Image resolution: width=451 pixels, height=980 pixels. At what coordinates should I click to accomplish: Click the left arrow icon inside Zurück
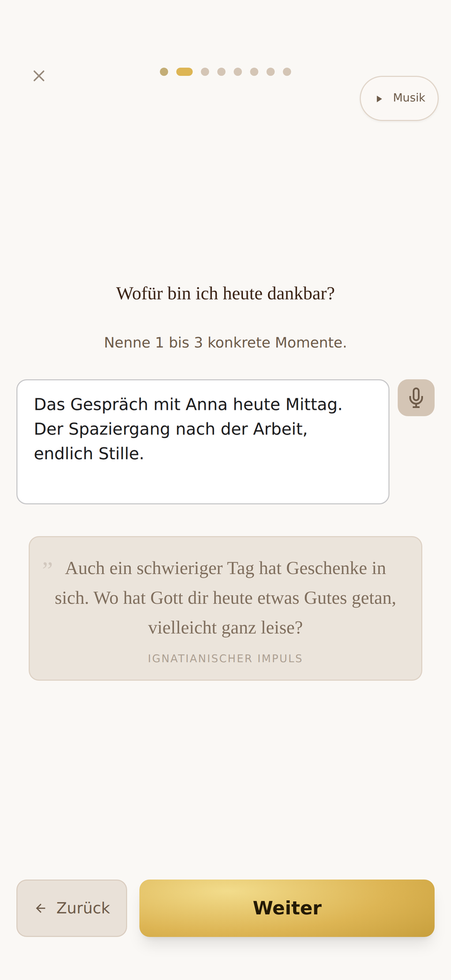coord(41,908)
